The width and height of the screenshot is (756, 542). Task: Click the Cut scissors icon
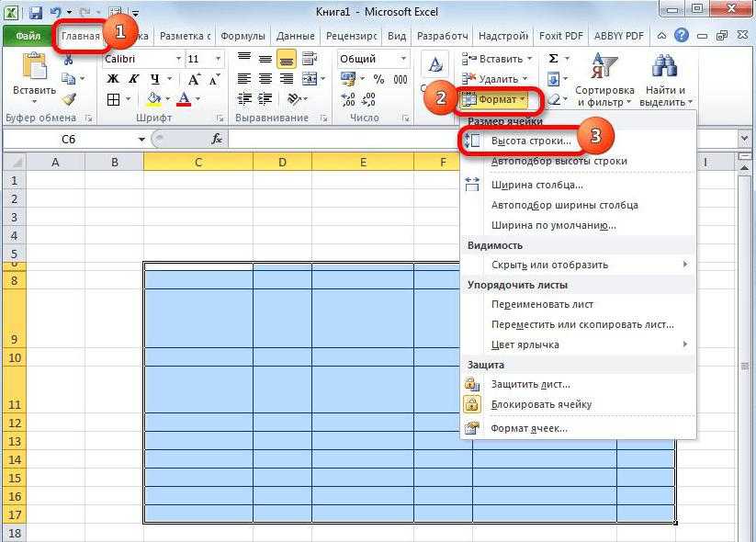coord(69,60)
